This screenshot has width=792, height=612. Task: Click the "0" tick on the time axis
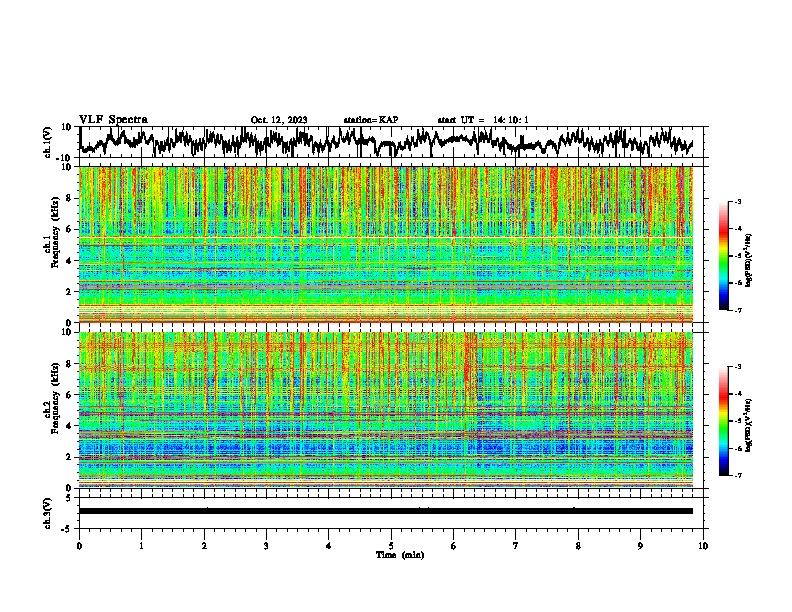pyautogui.click(x=79, y=546)
